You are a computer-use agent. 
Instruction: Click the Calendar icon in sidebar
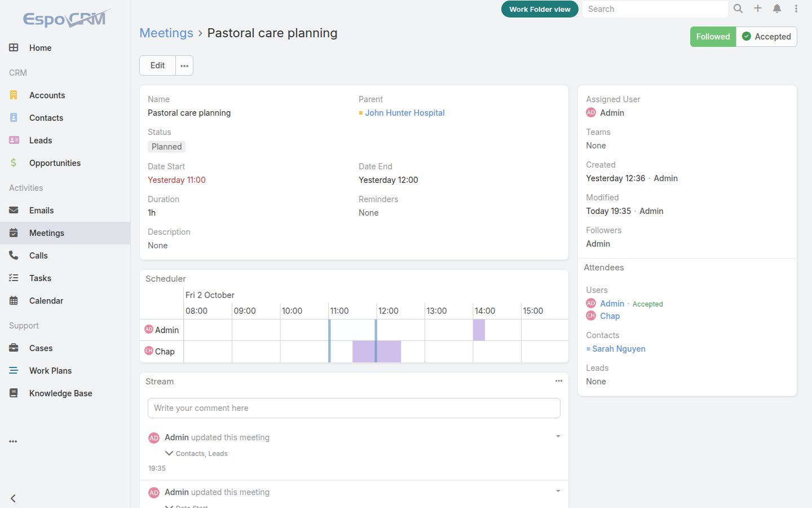[x=14, y=301]
